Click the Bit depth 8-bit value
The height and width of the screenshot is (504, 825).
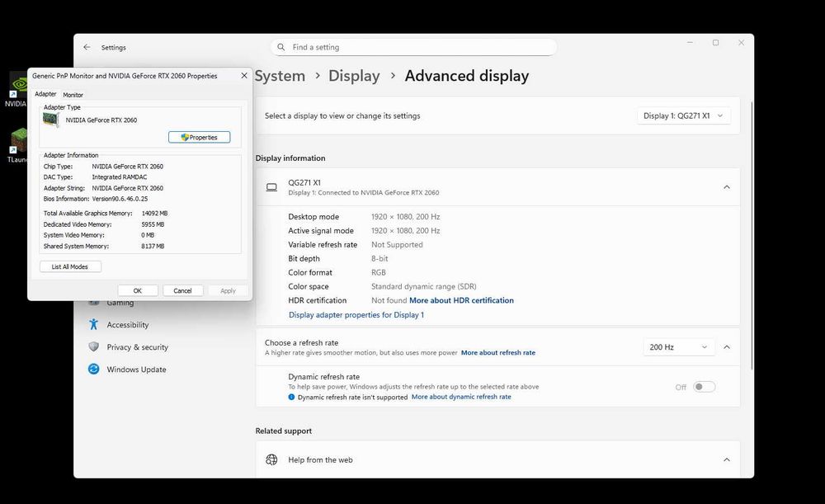click(x=379, y=259)
